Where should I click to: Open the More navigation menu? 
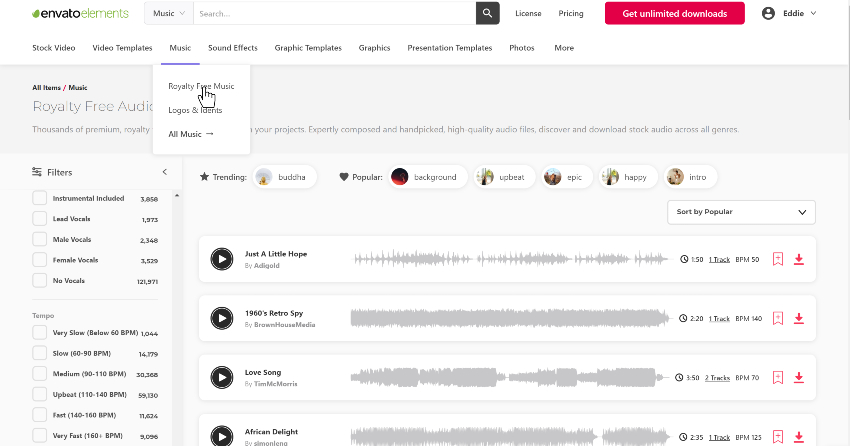[564, 48]
